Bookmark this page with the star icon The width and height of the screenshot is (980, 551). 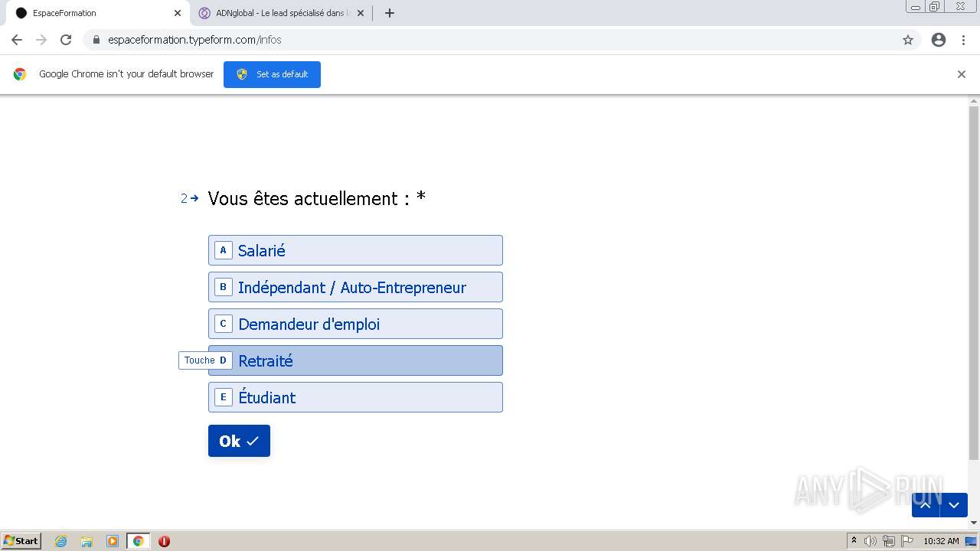tap(908, 40)
